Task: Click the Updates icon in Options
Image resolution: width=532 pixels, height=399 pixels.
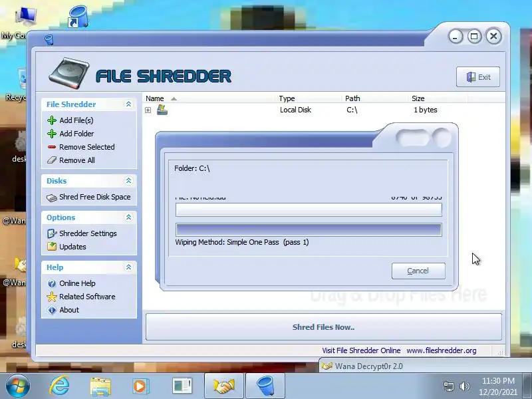Action: click(x=52, y=246)
